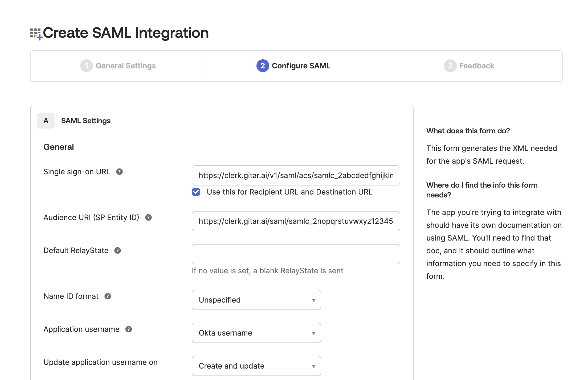Click Application username help icon
588x380 pixels.
129,329
